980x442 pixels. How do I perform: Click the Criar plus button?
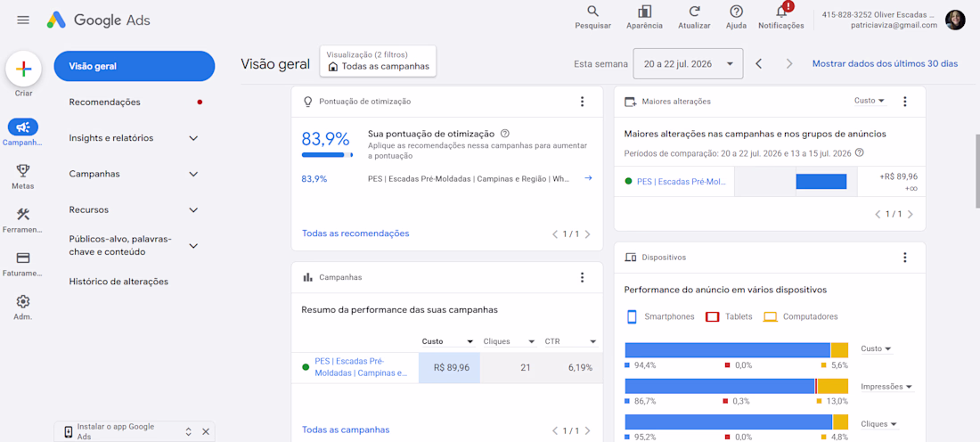point(23,70)
